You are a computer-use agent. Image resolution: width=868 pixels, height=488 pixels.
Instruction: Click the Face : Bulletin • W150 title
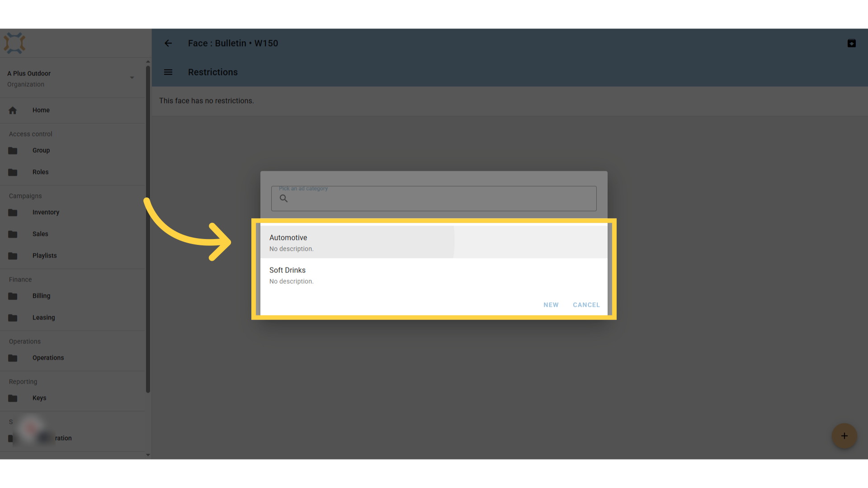click(x=233, y=43)
